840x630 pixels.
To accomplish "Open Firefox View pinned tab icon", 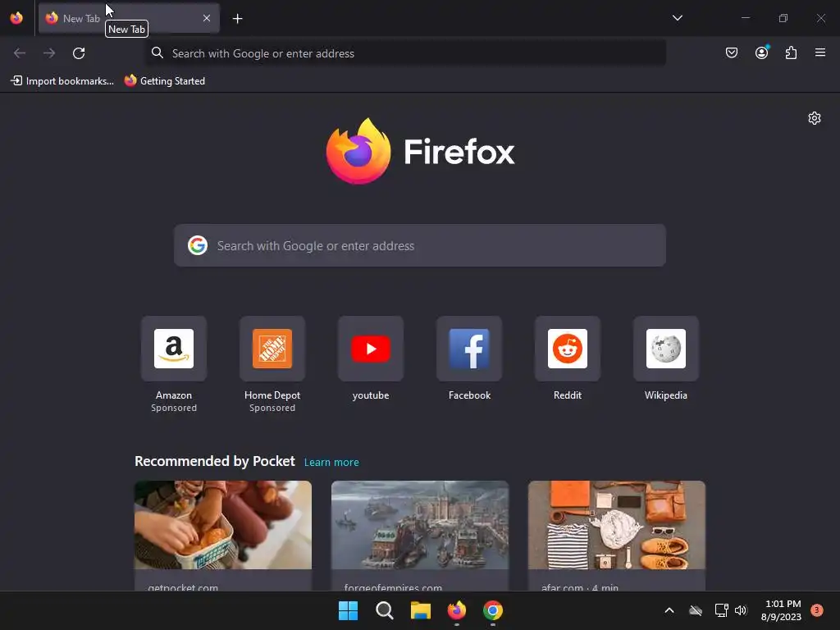I will 16,18.
